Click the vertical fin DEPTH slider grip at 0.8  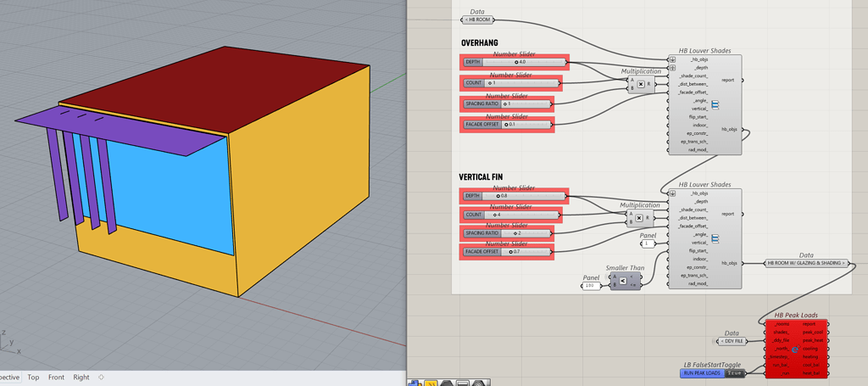(498, 195)
